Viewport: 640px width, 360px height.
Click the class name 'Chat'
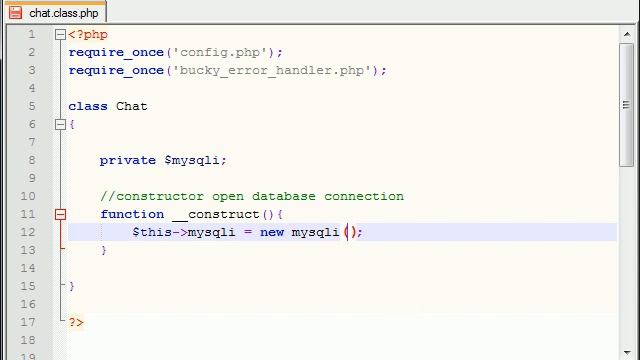coord(131,107)
